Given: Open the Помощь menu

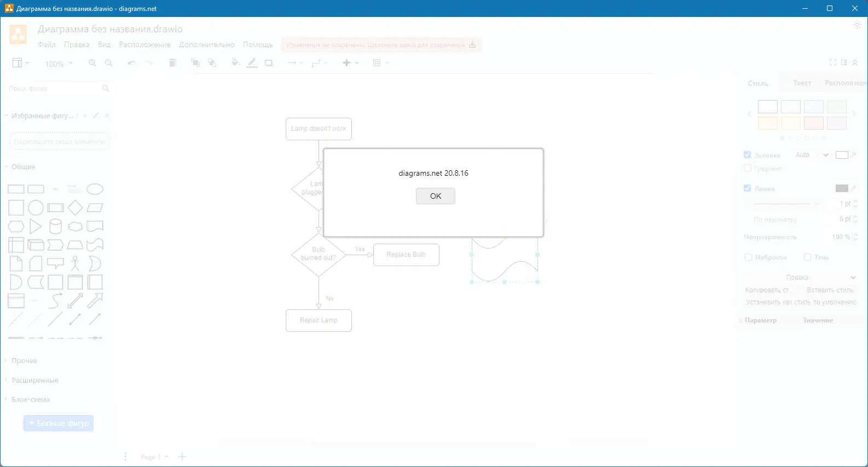Looking at the screenshot, I should (x=258, y=45).
